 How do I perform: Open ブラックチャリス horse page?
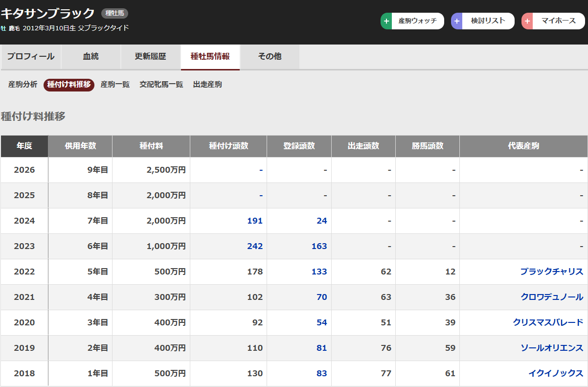coord(552,272)
